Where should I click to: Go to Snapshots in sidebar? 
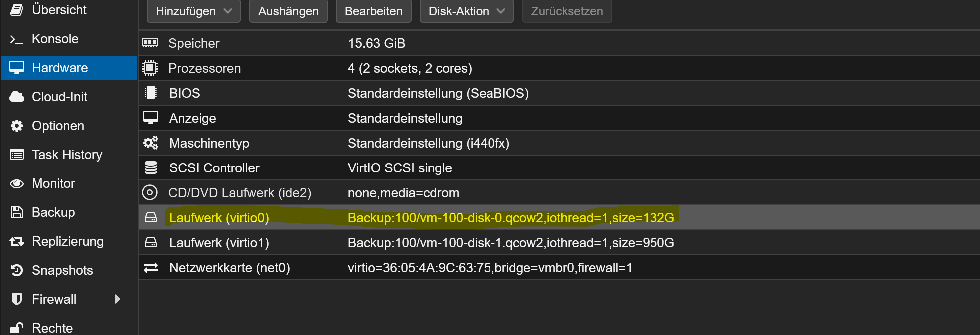[x=62, y=270]
